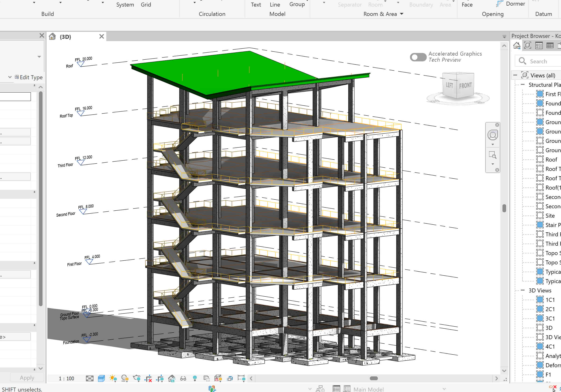Click the Detail Level icon
This screenshot has height=392, width=561.
[89, 378]
